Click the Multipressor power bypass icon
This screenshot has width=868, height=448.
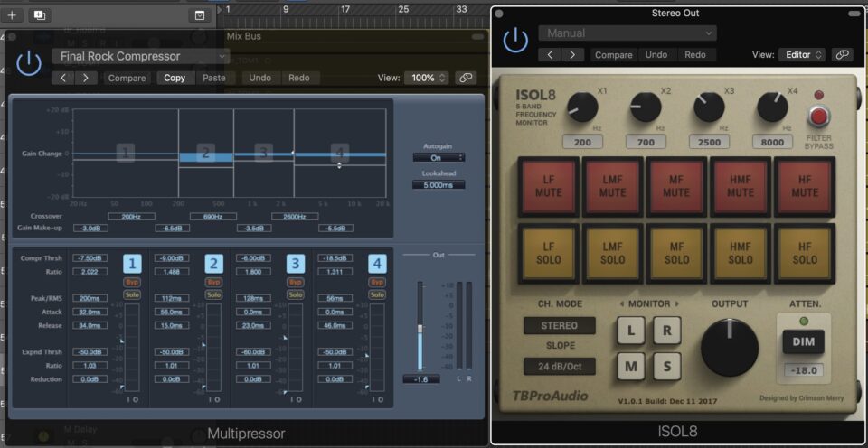click(x=29, y=62)
